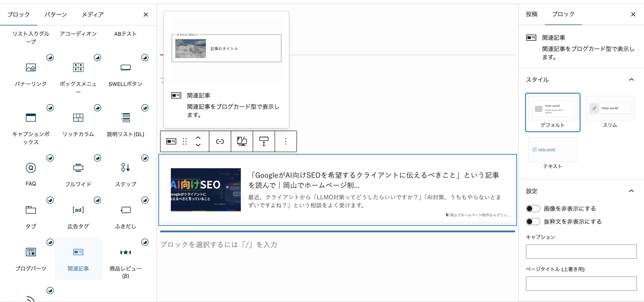
Task: Open the 投稿 tab in sidebar
Action: coord(532,14)
